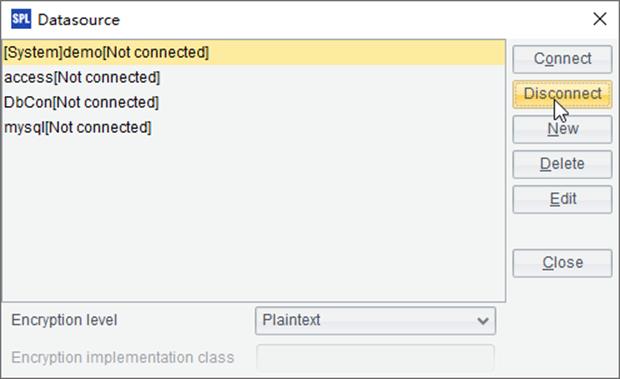Viewport: 620px width, 379px height.
Task: Click the Encryption implementation class field
Action: tap(375, 358)
